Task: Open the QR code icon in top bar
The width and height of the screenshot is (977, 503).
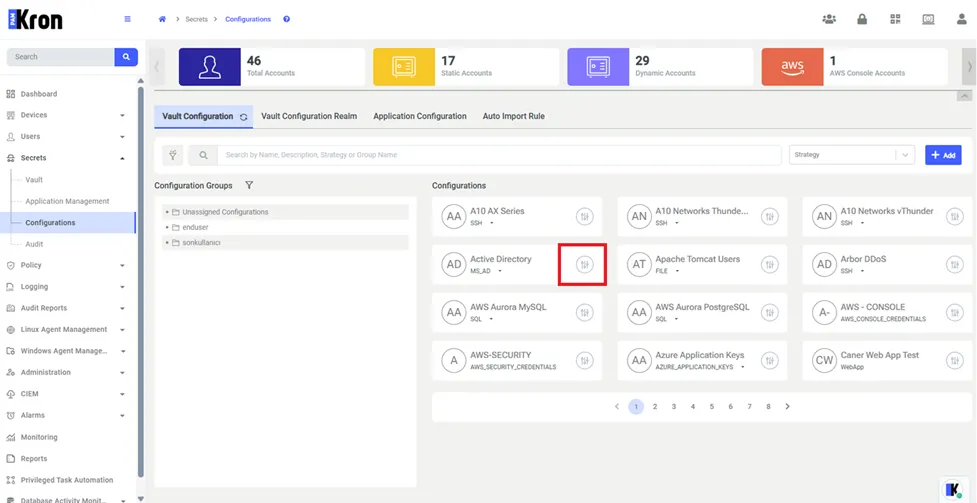Action: [895, 19]
